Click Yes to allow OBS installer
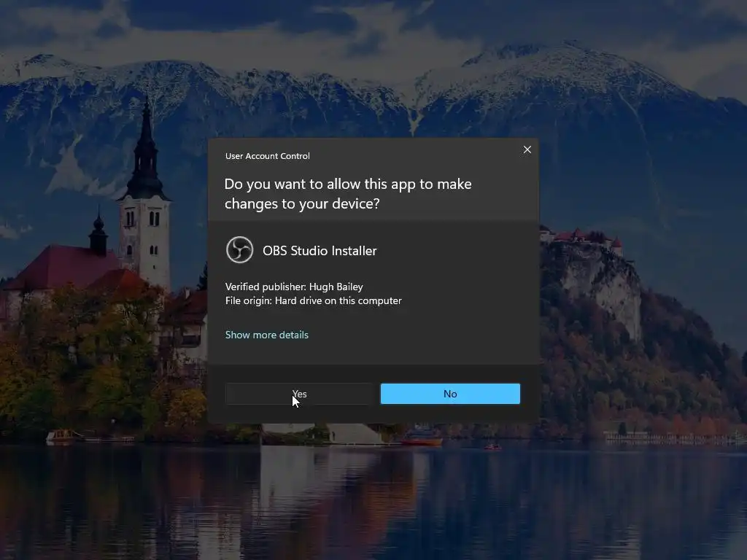 [x=298, y=394]
